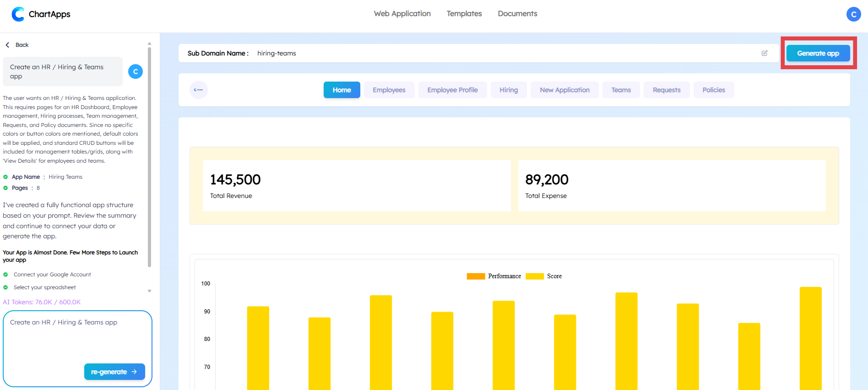Click the Back arrow chevron
Screen dimensions: 868x390
[x=7, y=45]
